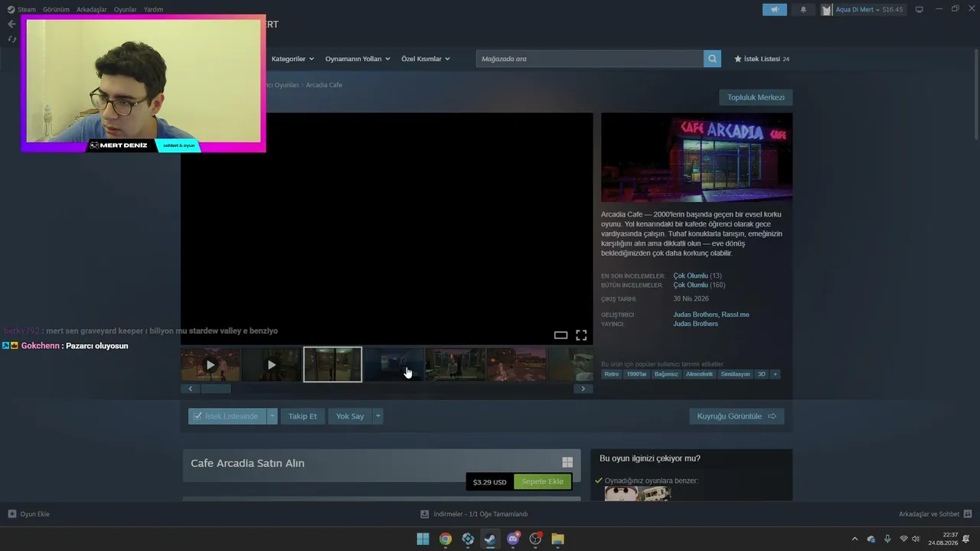
Task: Untick the İstek Listesinde wishlist checkbox
Action: [198, 416]
